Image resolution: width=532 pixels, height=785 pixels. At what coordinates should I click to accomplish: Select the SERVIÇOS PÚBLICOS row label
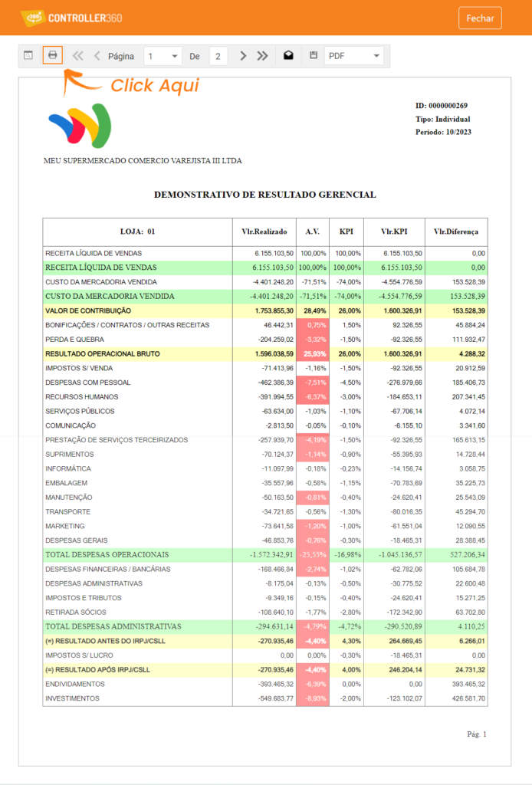tap(80, 412)
